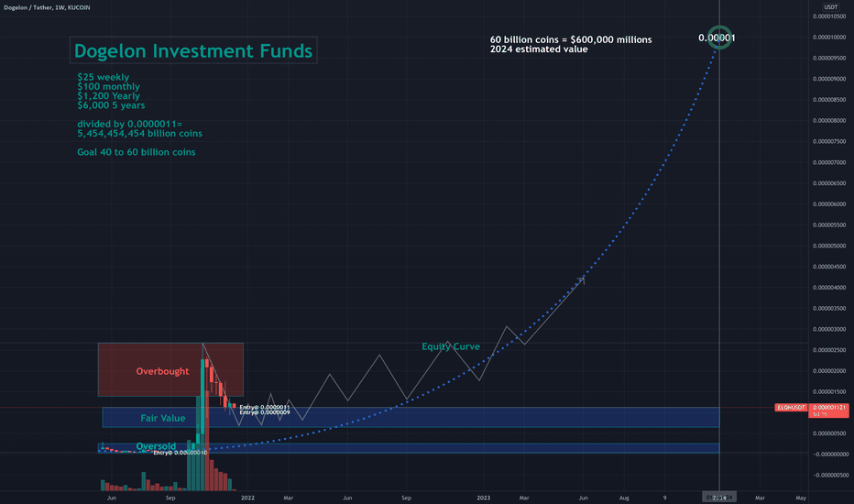Click the 0.000007000 price axis label

pos(829,162)
